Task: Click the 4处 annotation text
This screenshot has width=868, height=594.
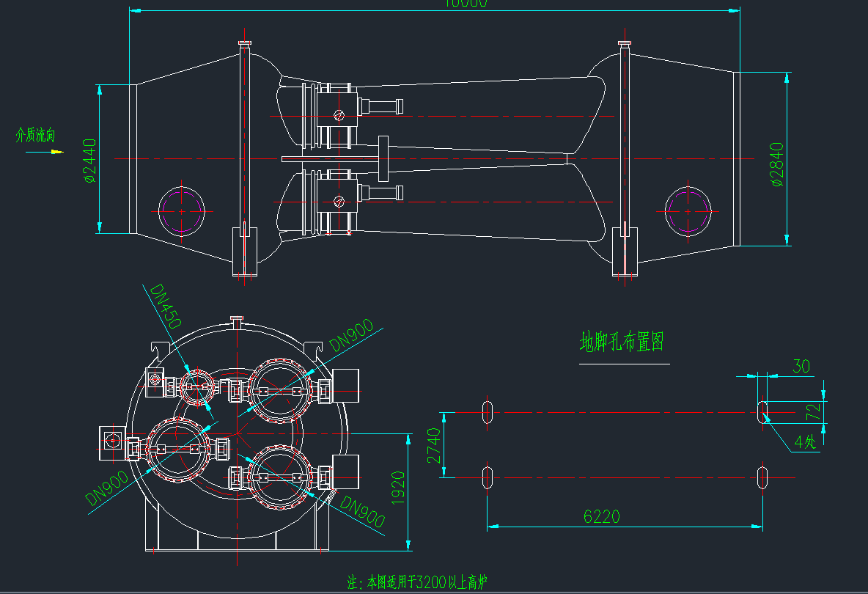Action: pyautogui.click(x=805, y=442)
